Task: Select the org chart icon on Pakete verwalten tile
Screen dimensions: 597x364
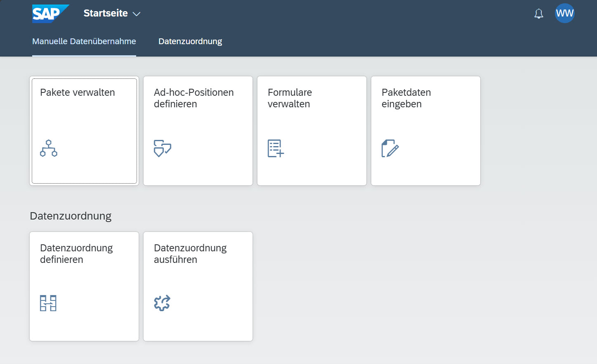Action: [x=49, y=149]
